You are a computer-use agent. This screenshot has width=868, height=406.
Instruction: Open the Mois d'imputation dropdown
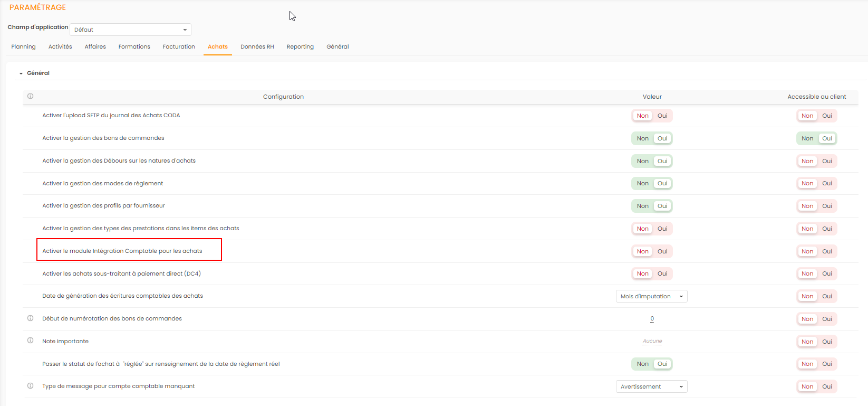click(x=651, y=296)
